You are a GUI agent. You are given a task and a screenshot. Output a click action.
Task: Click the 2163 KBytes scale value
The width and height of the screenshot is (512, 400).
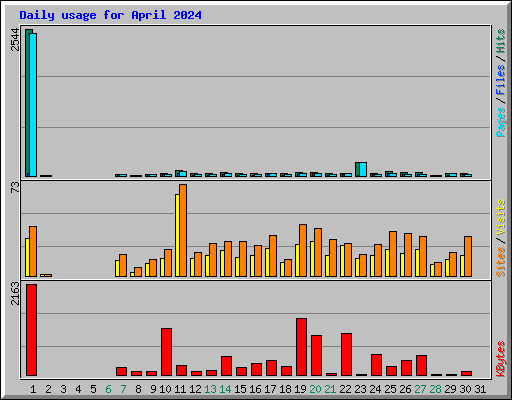[x=15, y=293]
